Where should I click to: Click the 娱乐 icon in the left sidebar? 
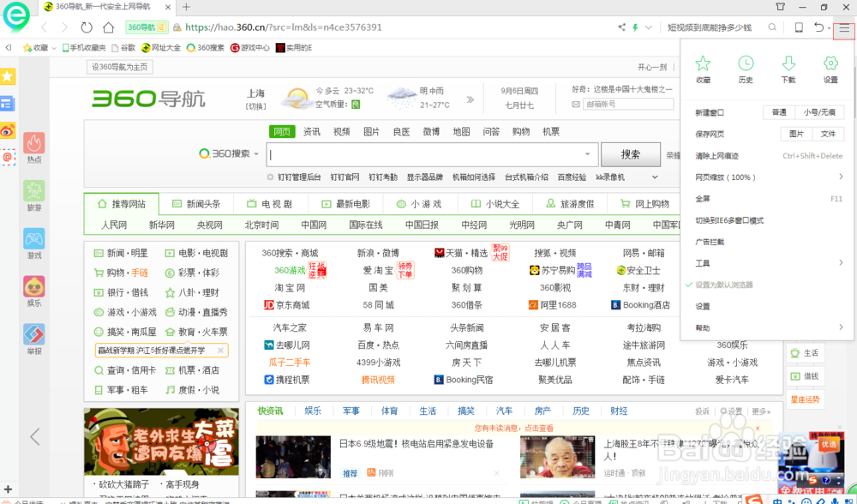[33, 285]
